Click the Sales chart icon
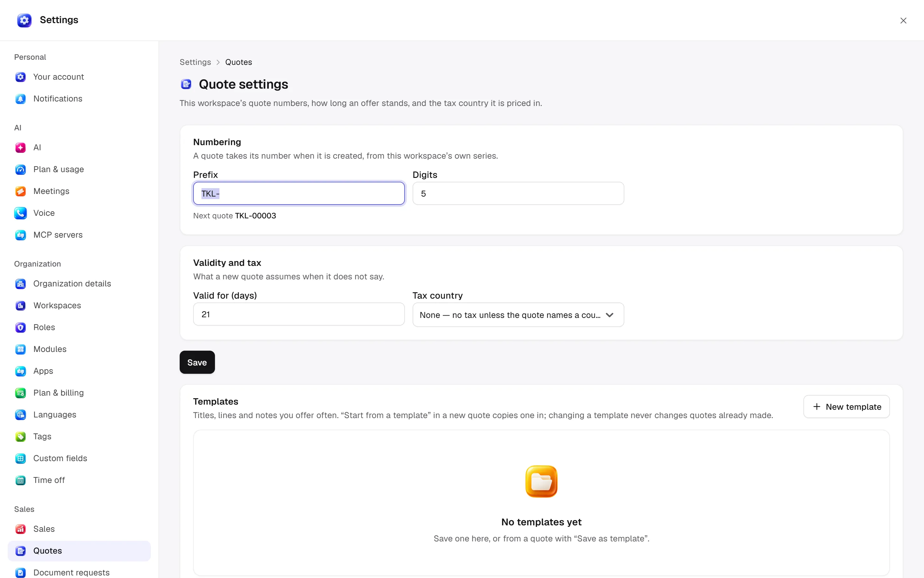 coord(21,529)
